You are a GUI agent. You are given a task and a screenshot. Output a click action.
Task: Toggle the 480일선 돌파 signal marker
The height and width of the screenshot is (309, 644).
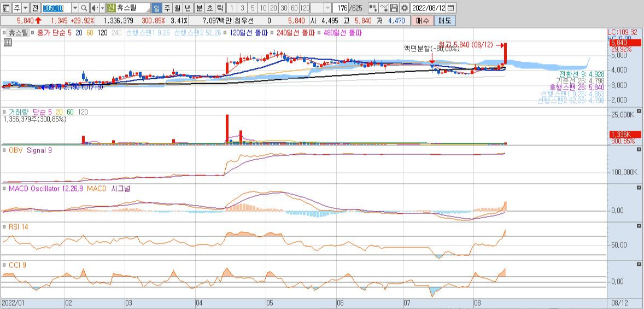point(319,32)
